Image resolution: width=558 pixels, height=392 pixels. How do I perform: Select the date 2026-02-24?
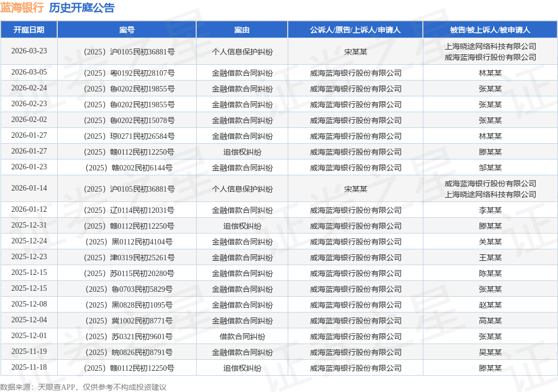tap(29, 88)
